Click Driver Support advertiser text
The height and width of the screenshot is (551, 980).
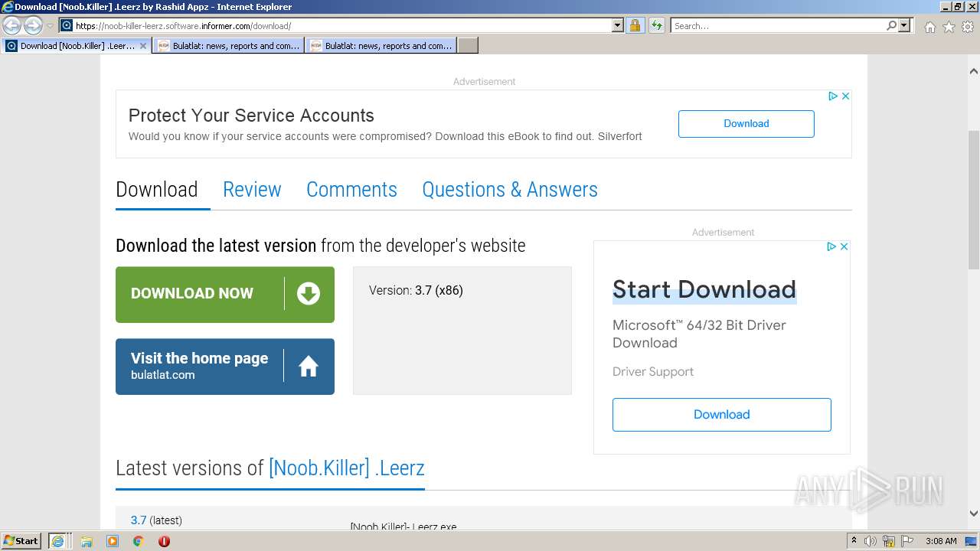click(x=653, y=372)
